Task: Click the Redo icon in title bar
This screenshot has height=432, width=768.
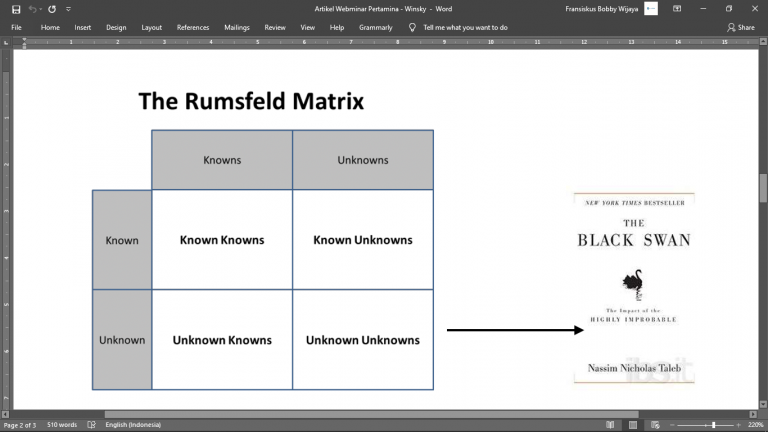Action: pyautogui.click(x=53, y=9)
